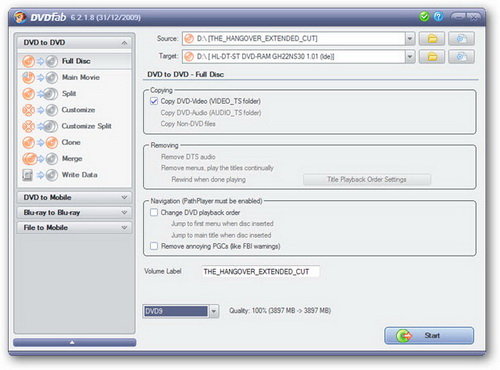The width and height of the screenshot is (500, 370).
Task: Open the Source drive dropdown
Action: 410,39
